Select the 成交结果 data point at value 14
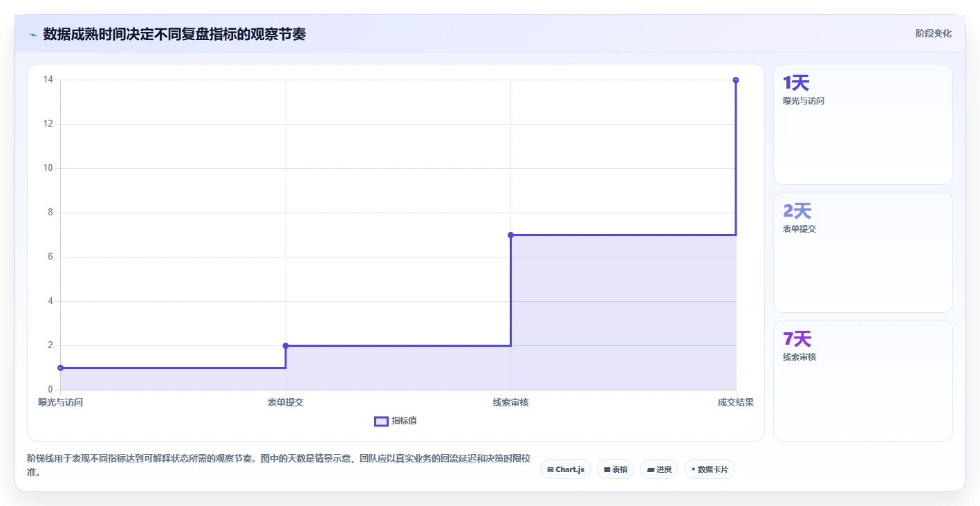 [736, 80]
